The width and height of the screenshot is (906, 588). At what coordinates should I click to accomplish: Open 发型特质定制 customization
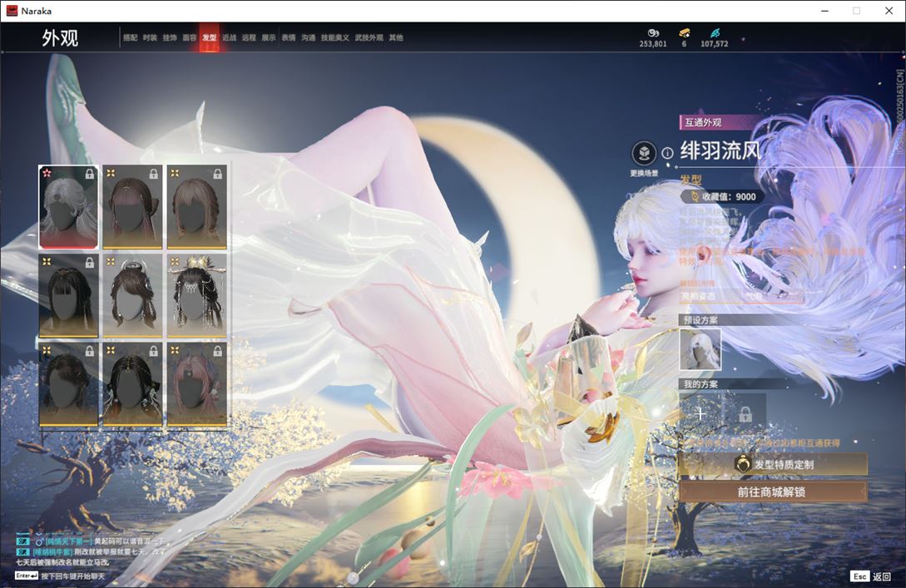[773, 464]
